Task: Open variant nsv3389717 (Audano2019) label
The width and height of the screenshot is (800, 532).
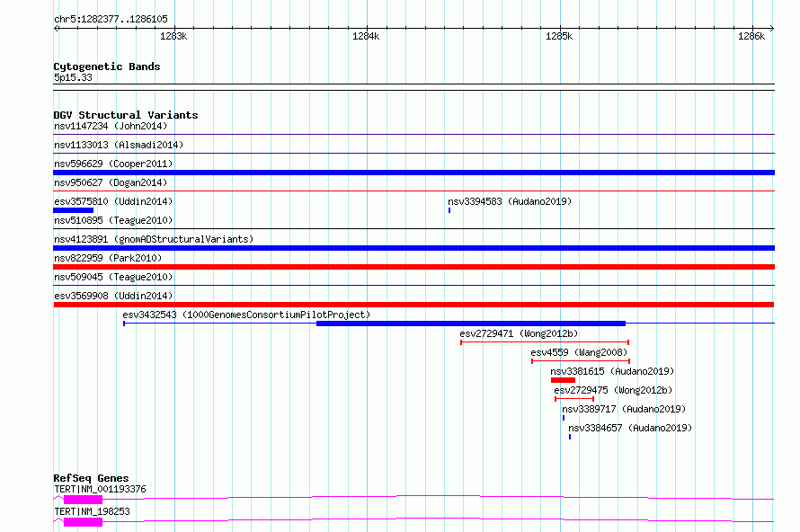Action: pyautogui.click(x=624, y=409)
